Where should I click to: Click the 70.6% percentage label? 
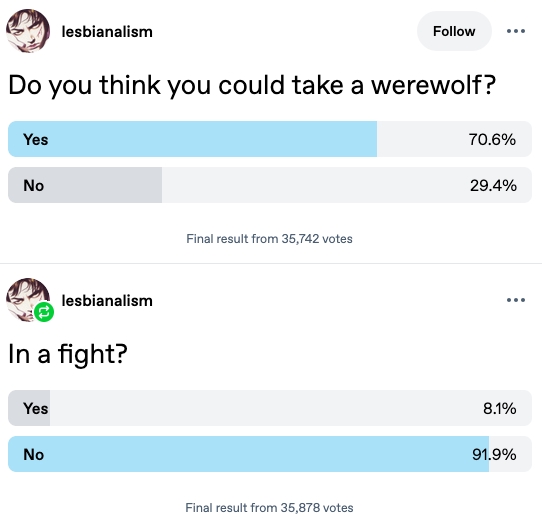(492, 139)
